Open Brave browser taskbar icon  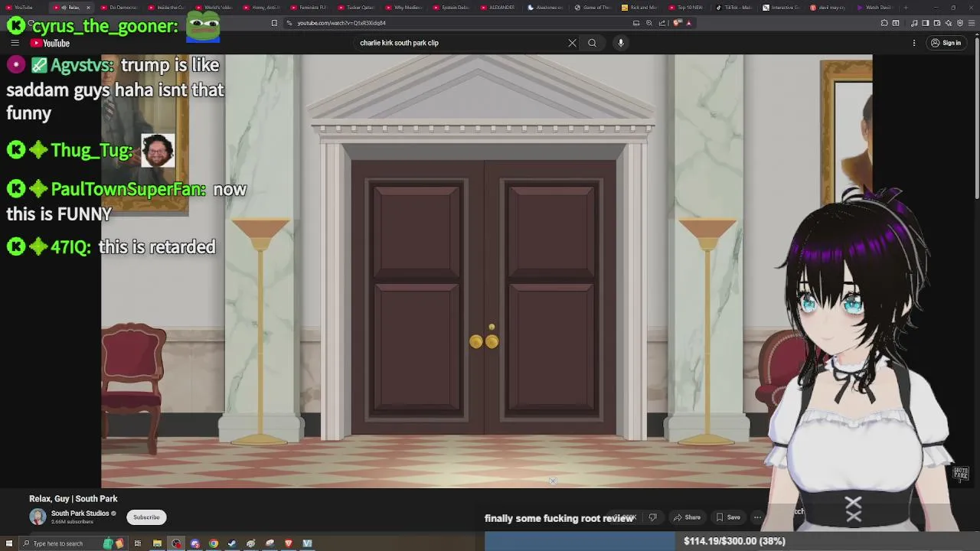(x=289, y=543)
